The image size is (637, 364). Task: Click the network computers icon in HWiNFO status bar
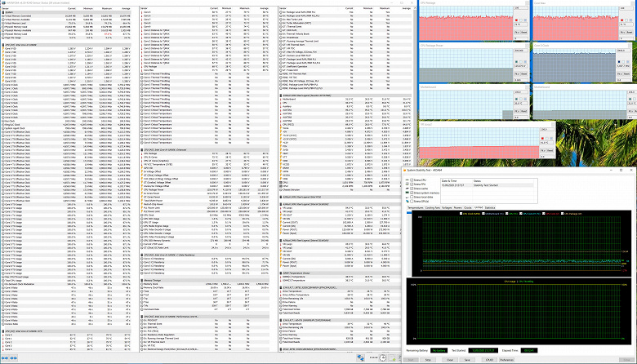point(360,357)
